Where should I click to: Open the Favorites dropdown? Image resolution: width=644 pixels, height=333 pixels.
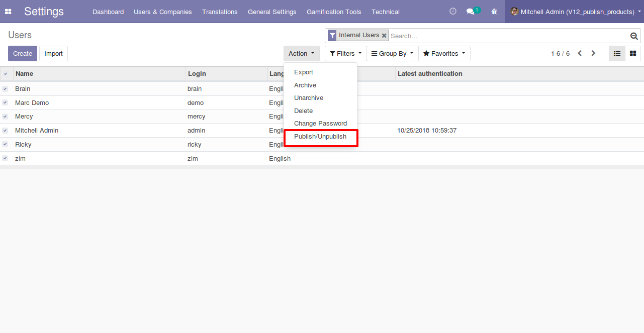[x=444, y=54]
